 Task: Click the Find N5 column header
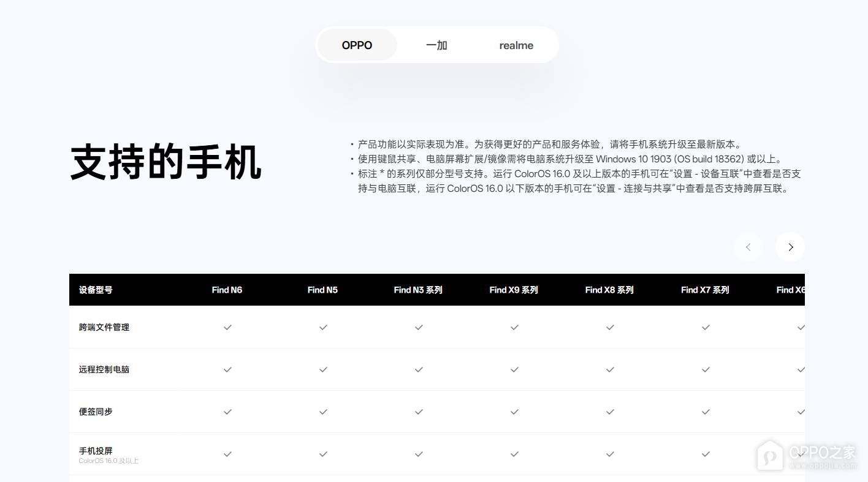click(x=322, y=290)
